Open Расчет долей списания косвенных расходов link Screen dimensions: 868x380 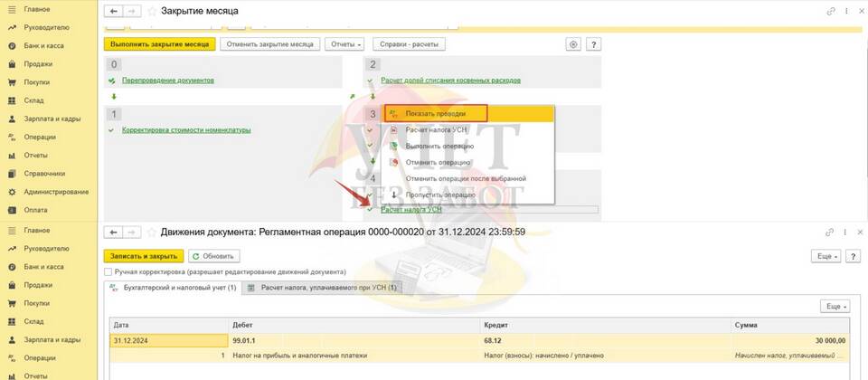click(x=450, y=81)
